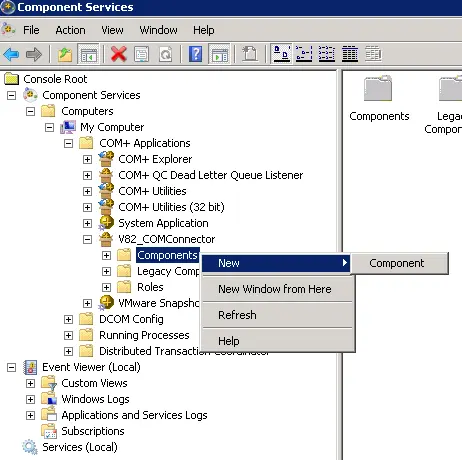This screenshot has height=460, width=462.
Task: Switch to Detail view toolbar icon
Action: (x=350, y=54)
